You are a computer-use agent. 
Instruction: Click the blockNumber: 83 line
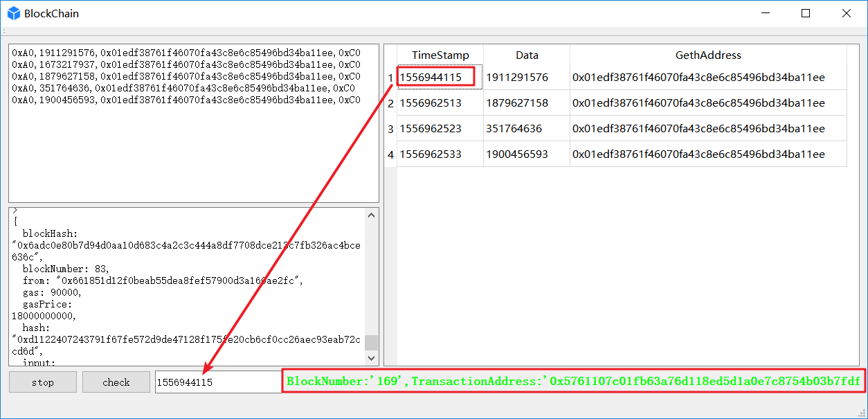coord(66,269)
